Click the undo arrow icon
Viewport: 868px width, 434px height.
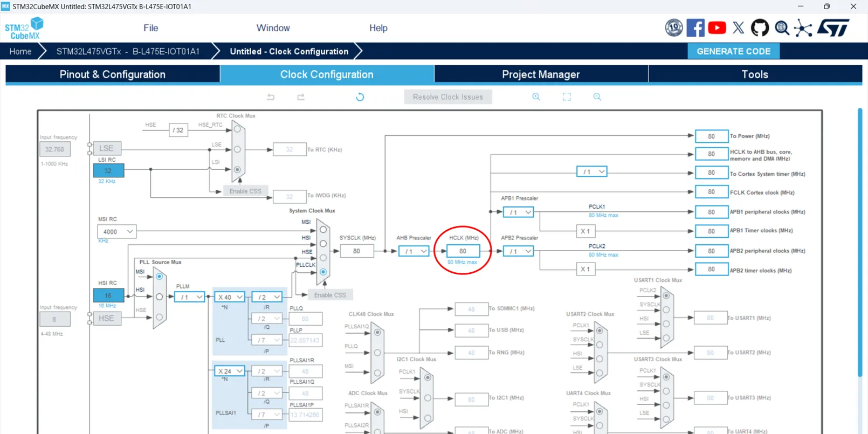coord(271,97)
